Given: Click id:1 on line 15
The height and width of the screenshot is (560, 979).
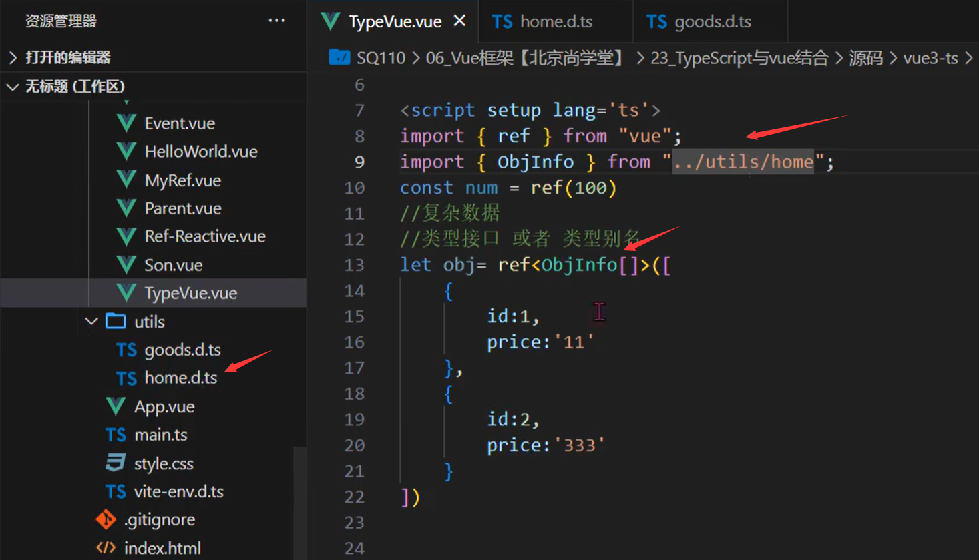Looking at the screenshot, I should tap(509, 316).
